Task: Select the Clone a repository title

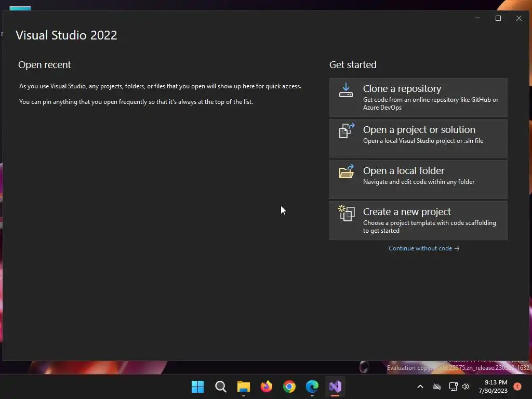Action: 402,88
